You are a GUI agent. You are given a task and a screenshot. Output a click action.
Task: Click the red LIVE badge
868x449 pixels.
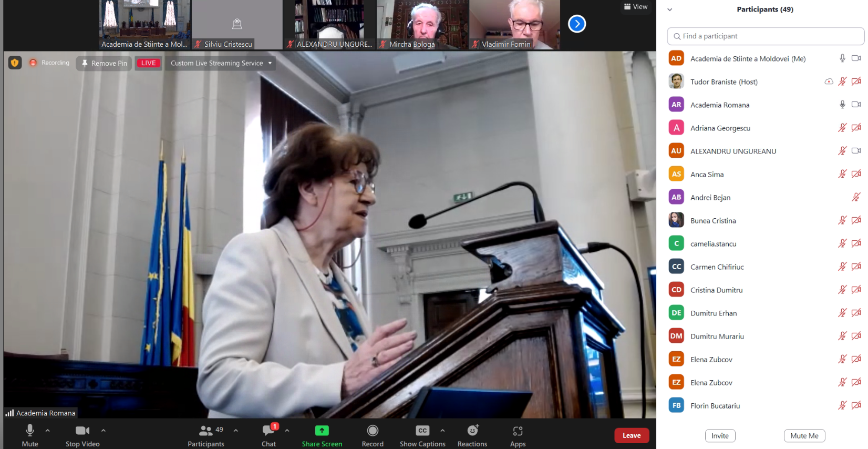[x=148, y=63]
